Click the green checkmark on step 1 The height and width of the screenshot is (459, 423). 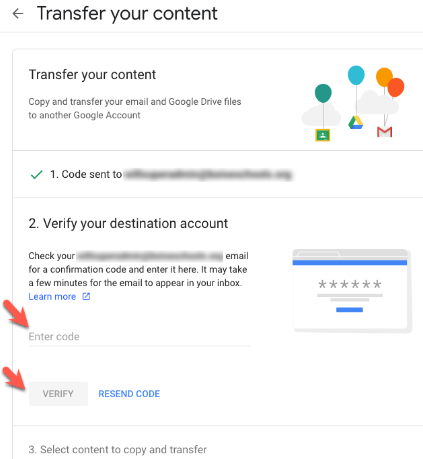[36, 174]
